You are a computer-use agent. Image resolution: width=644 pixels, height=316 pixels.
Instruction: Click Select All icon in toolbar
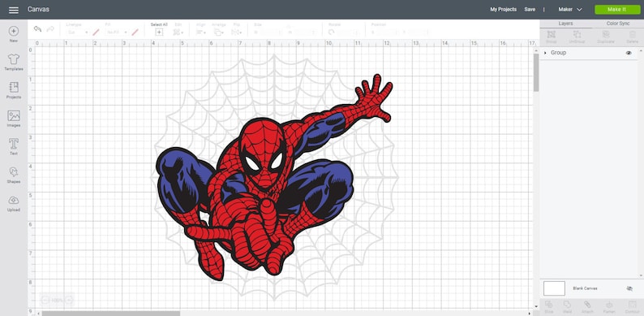159,32
